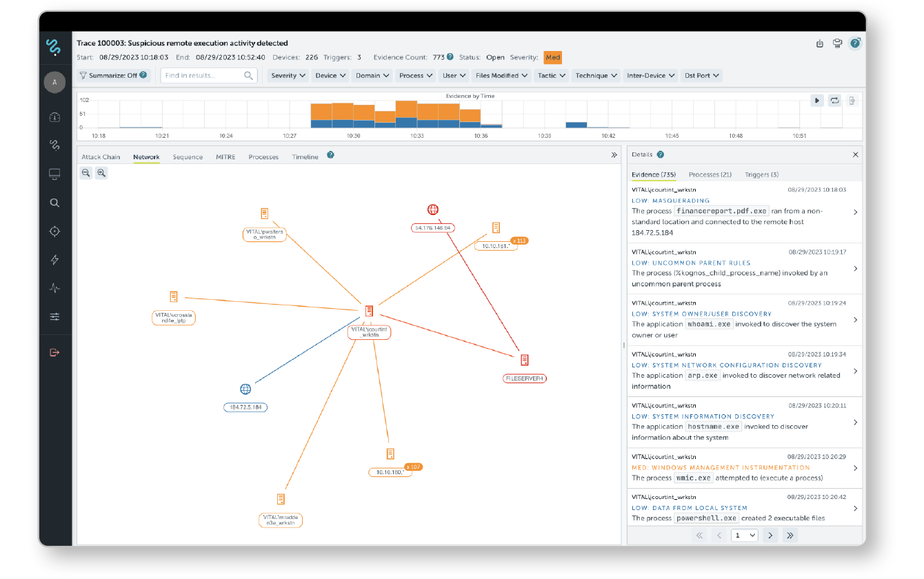Image resolution: width=924 pixels, height=579 pixels.
Task: Switch to the MITRE tab
Action: [225, 157]
